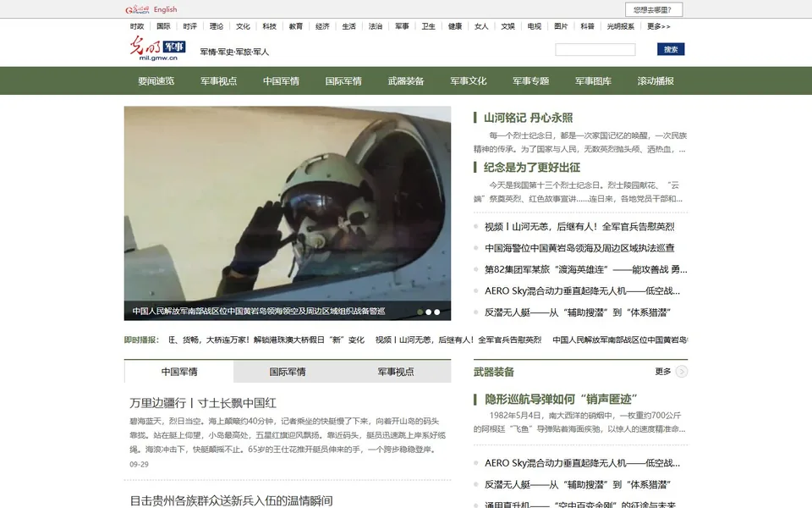Open headline 纪念是为了更好出征
Image resolution: width=812 pixels, height=508 pixels.
pyautogui.click(x=532, y=168)
